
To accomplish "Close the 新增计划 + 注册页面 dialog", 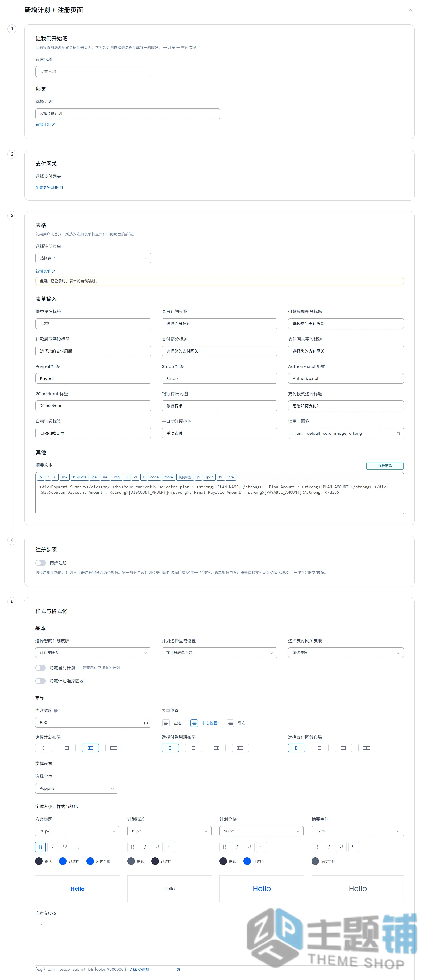I will pos(410,10).
